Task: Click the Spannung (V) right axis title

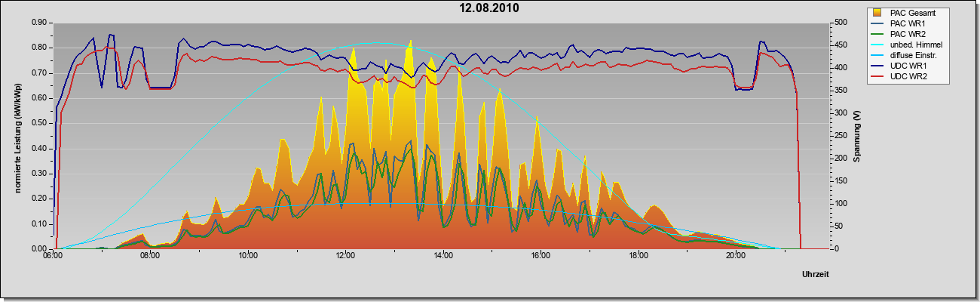Action: pyautogui.click(x=856, y=136)
